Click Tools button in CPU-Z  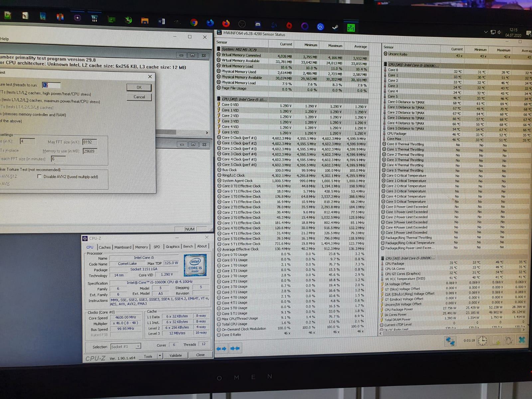click(148, 356)
